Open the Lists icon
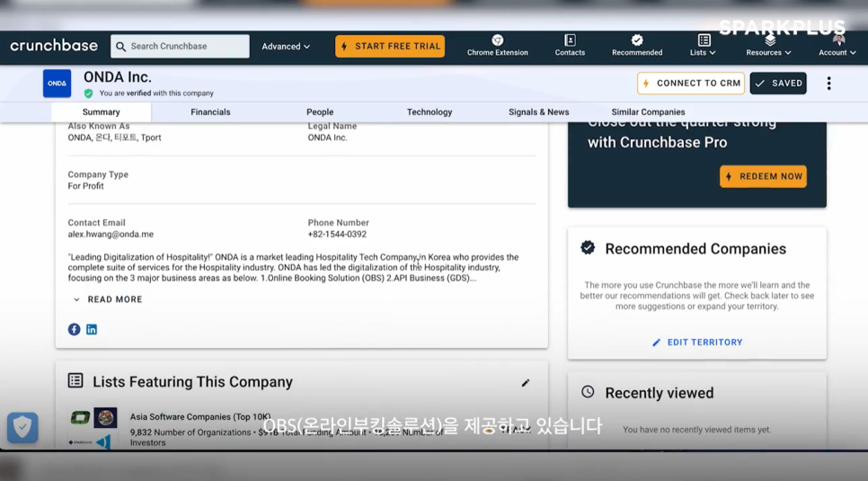Screen dimensions: 868x481 704,40
